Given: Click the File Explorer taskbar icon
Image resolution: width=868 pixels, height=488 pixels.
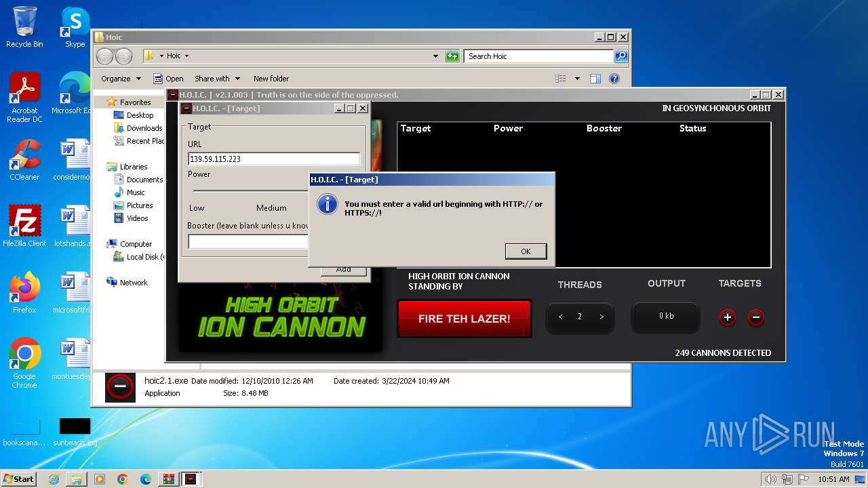Looking at the screenshot, I should pyautogui.click(x=77, y=479).
